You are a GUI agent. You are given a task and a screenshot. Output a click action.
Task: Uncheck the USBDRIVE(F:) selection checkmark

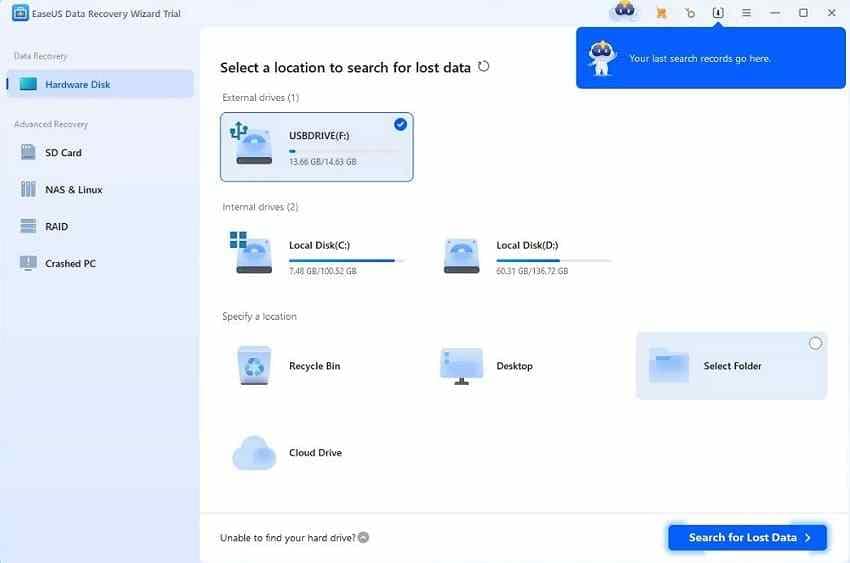pyautogui.click(x=400, y=125)
